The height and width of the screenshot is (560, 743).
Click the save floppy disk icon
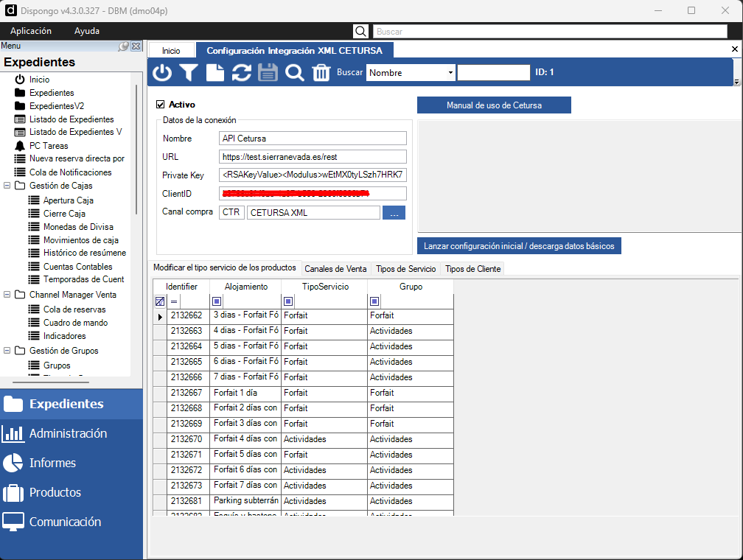point(268,72)
